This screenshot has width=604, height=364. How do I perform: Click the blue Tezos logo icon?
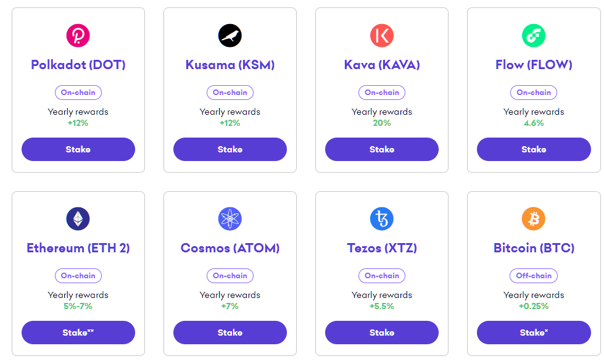(x=382, y=219)
